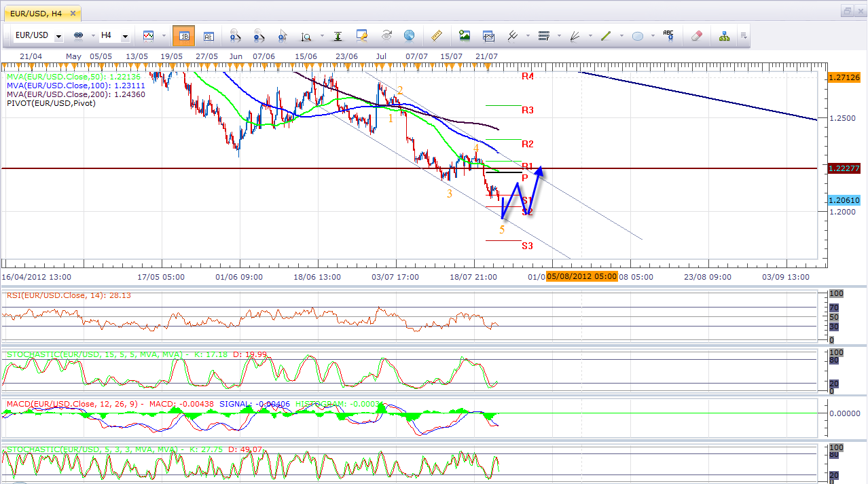Select the pitchfork drawing tool
The width and height of the screenshot is (868, 484).
point(513,36)
